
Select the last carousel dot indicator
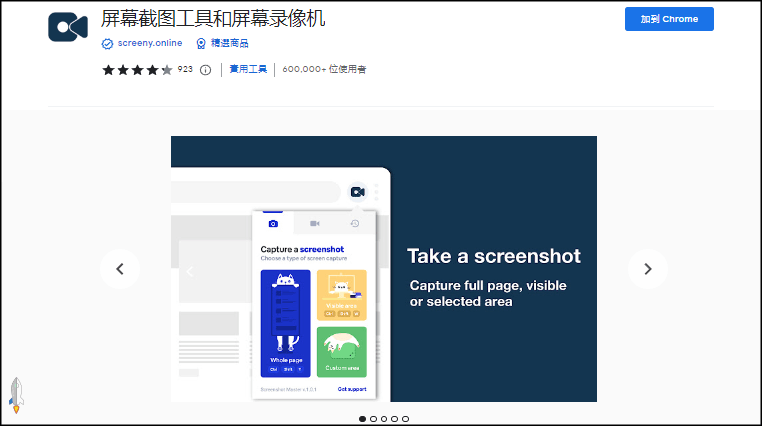point(405,419)
